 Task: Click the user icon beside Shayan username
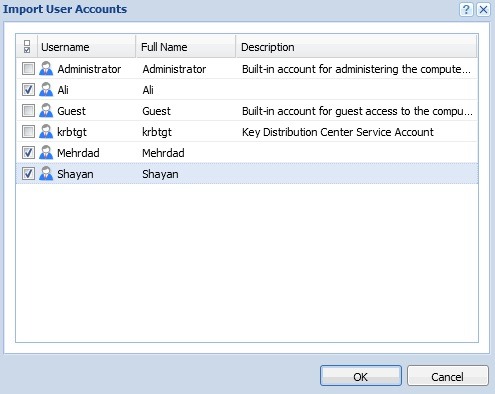46,174
